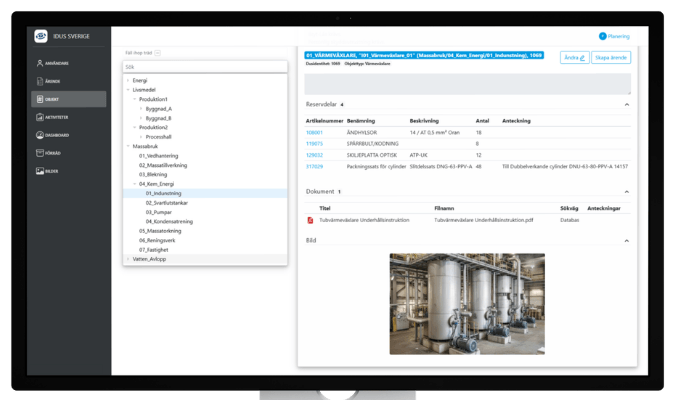This screenshot has height=400, width=675.
Task: Select 03_Pumpar in the tree
Action: [158, 212]
